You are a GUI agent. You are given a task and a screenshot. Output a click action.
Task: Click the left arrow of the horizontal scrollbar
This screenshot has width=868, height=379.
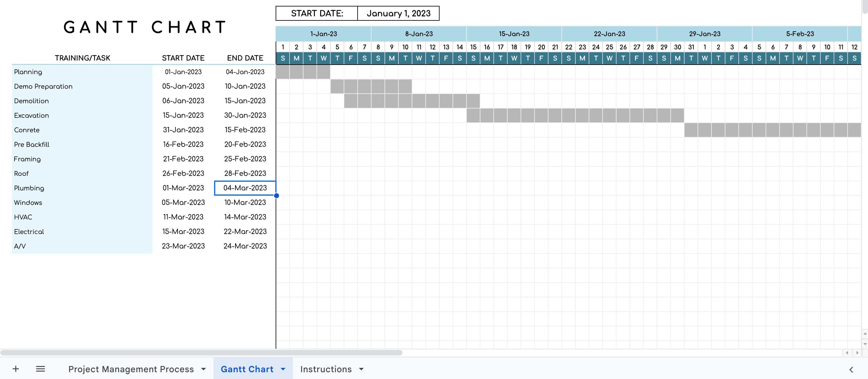[846, 353]
